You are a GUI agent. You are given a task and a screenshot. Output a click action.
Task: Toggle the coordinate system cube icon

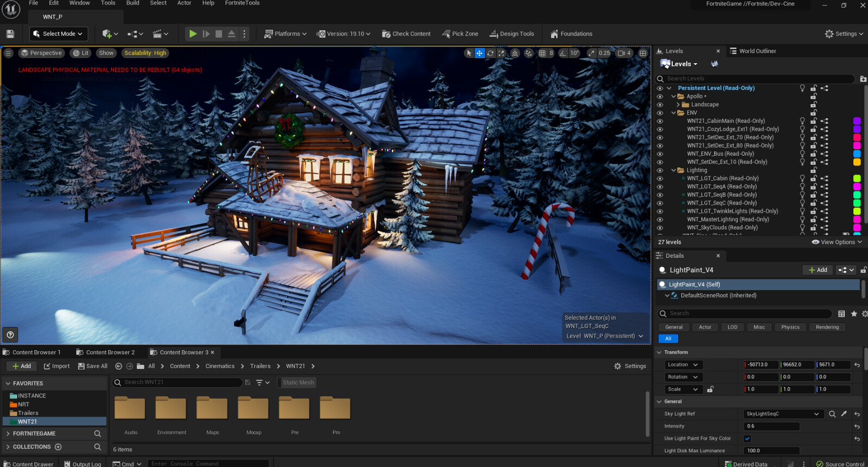pos(515,53)
